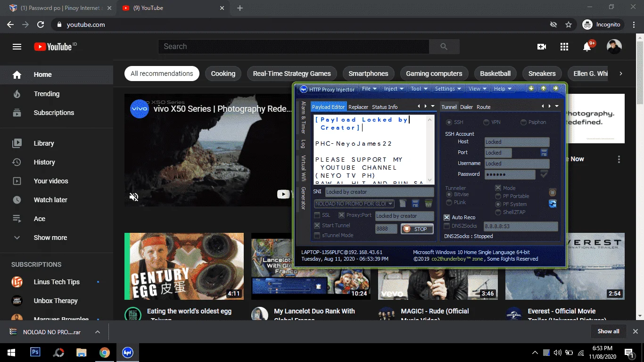Open the View menu dropdown
The height and width of the screenshot is (362, 644).
(x=478, y=89)
